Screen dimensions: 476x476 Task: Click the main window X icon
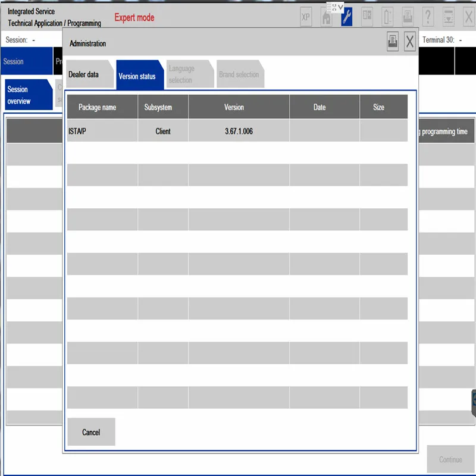coord(469,17)
